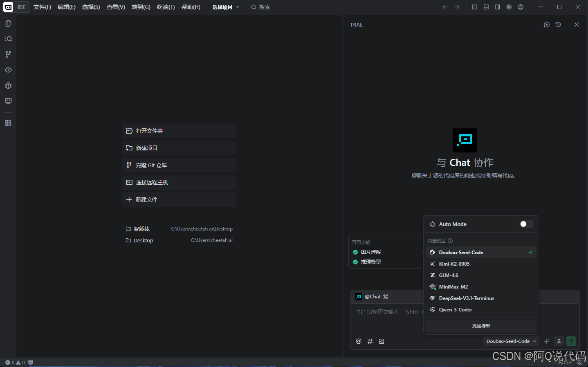Select Kimi-K2-0905 model option
This screenshot has height=367, width=588.
481,264
